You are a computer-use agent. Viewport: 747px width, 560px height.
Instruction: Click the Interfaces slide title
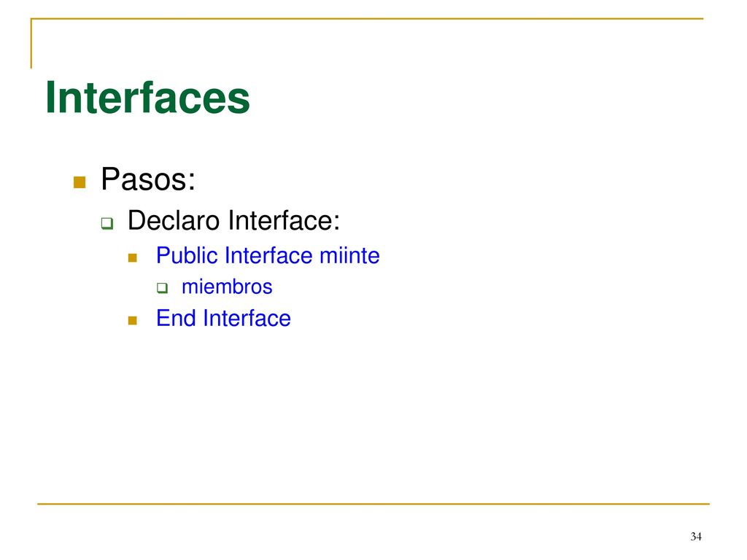pyautogui.click(x=147, y=98)
